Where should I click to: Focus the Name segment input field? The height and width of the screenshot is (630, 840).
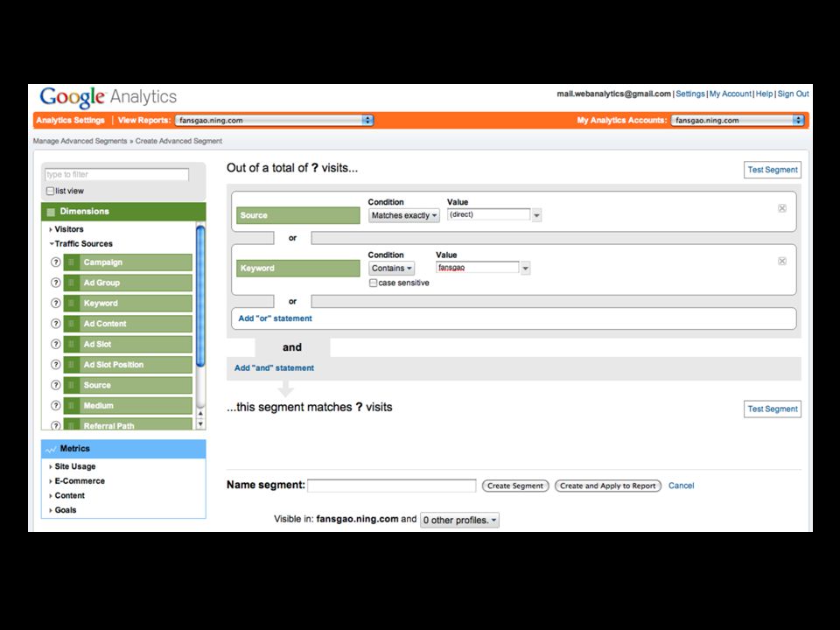click(392, 486)
